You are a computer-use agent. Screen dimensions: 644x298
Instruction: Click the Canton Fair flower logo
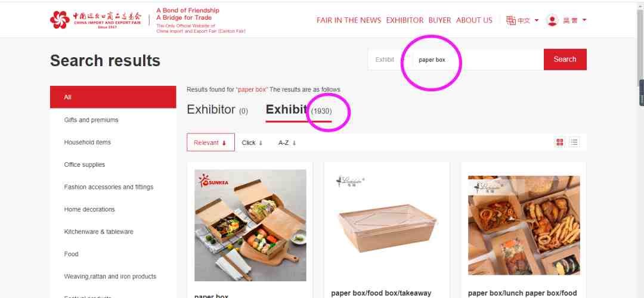tap(60, 20)
